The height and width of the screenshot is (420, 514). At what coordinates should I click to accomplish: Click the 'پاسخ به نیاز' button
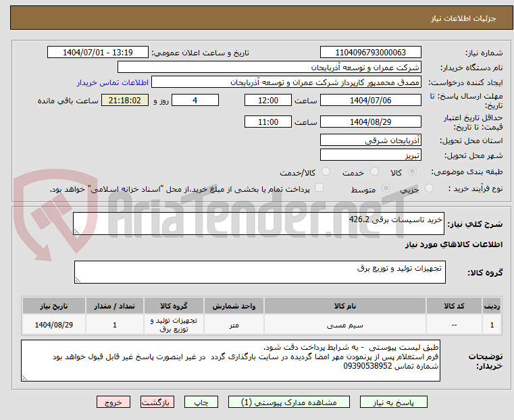coord(393,402)
